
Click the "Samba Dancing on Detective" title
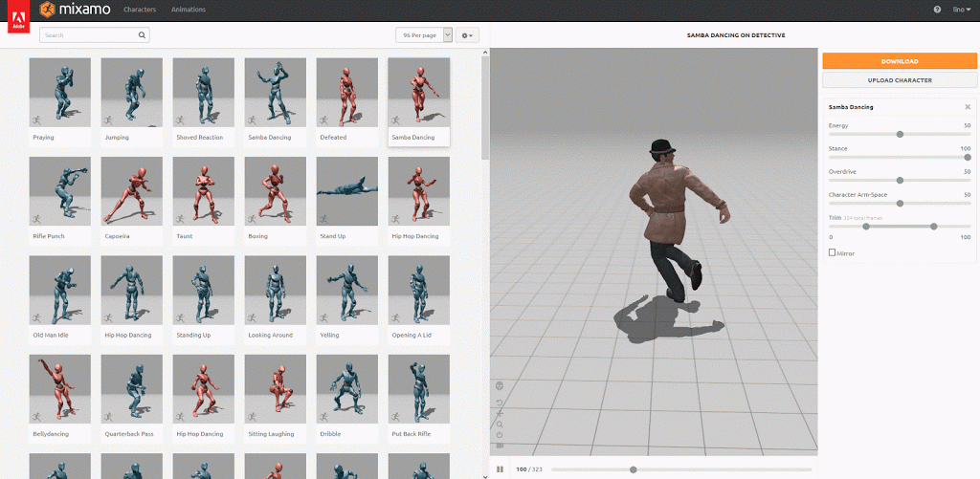point(736,35)
